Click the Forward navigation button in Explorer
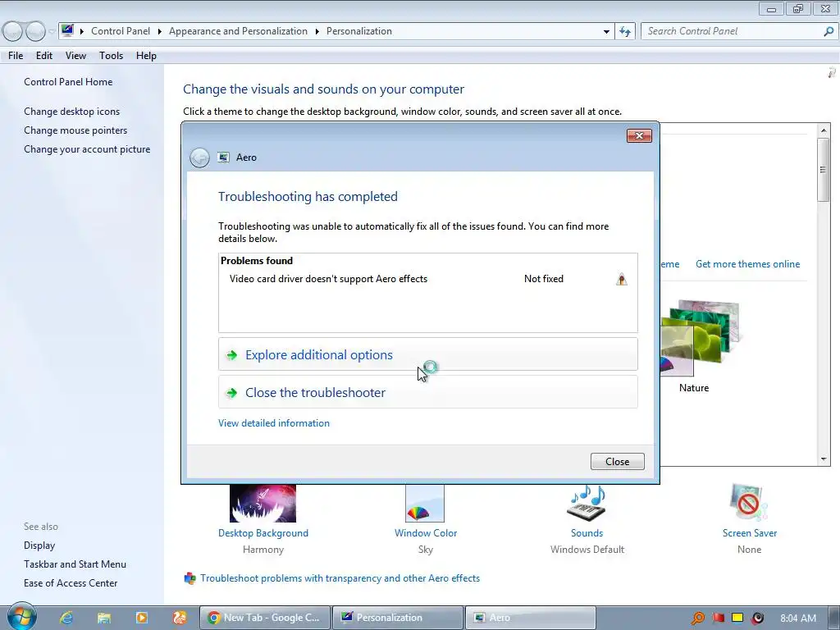This screenshot has width=840, height=630. pos(36,32)
